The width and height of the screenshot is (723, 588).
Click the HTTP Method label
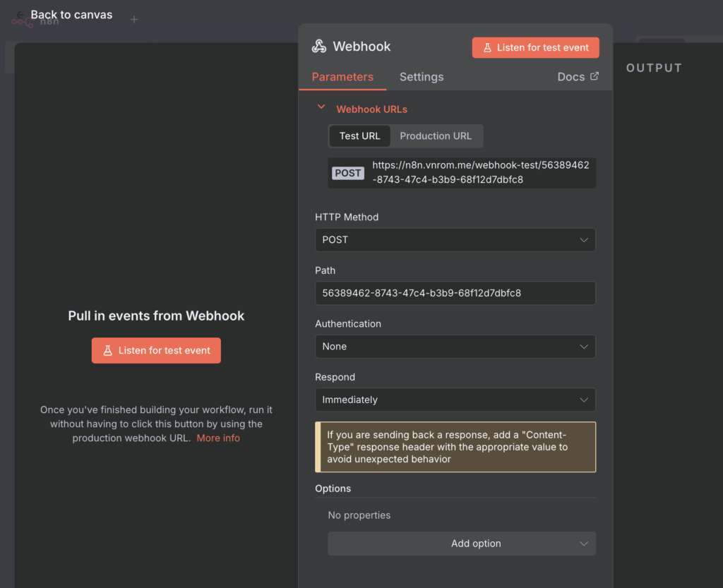[347, 217]
